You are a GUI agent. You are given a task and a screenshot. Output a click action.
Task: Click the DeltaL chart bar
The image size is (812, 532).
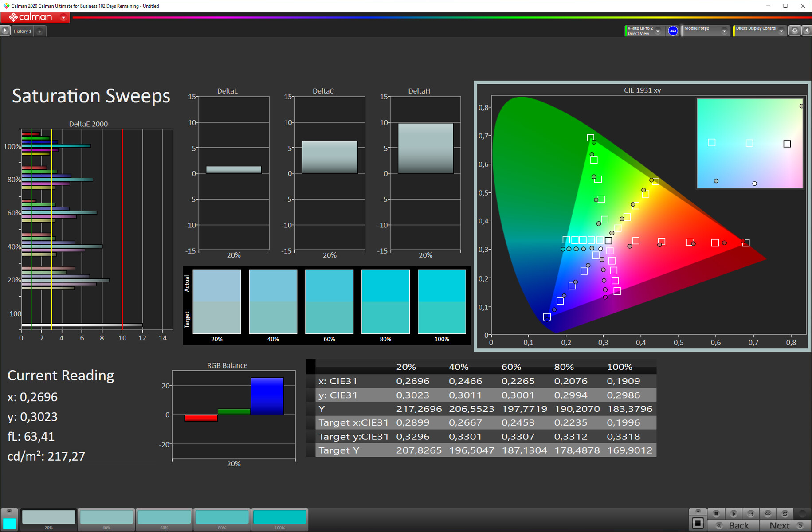(234, 170)
